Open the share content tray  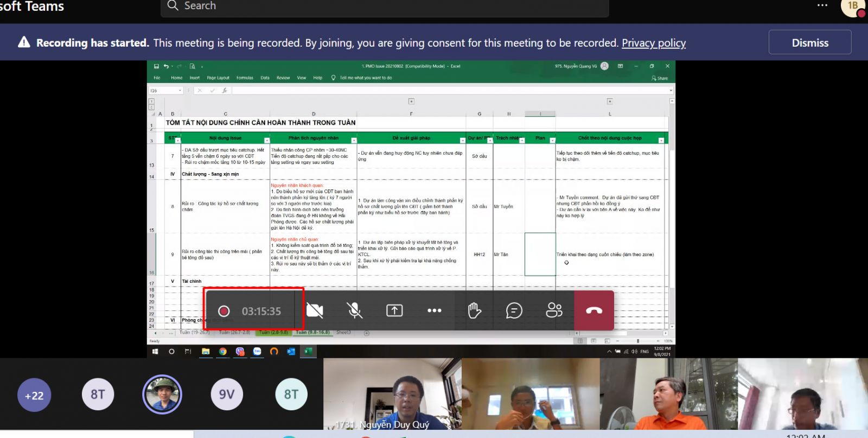coord(394,310)
